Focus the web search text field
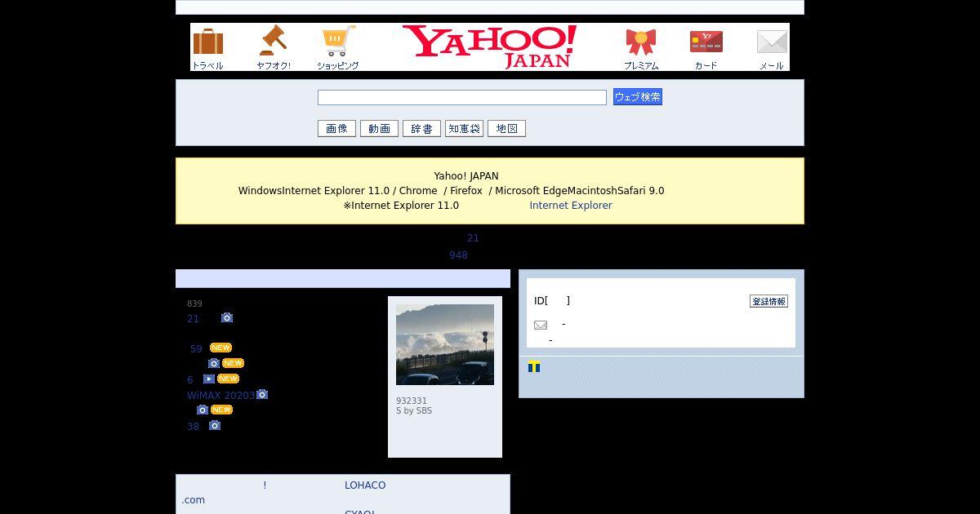This screenshot has width=980, height=514. point(462,97)
